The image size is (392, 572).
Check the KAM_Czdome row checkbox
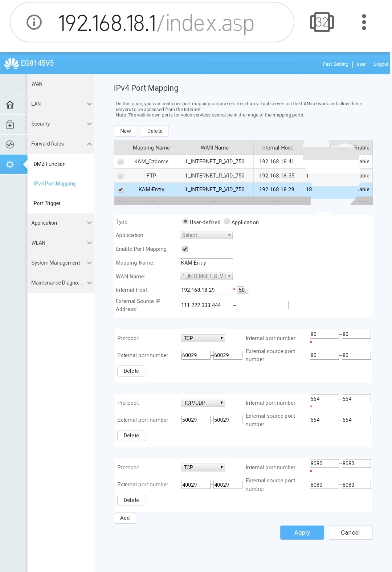121,162
